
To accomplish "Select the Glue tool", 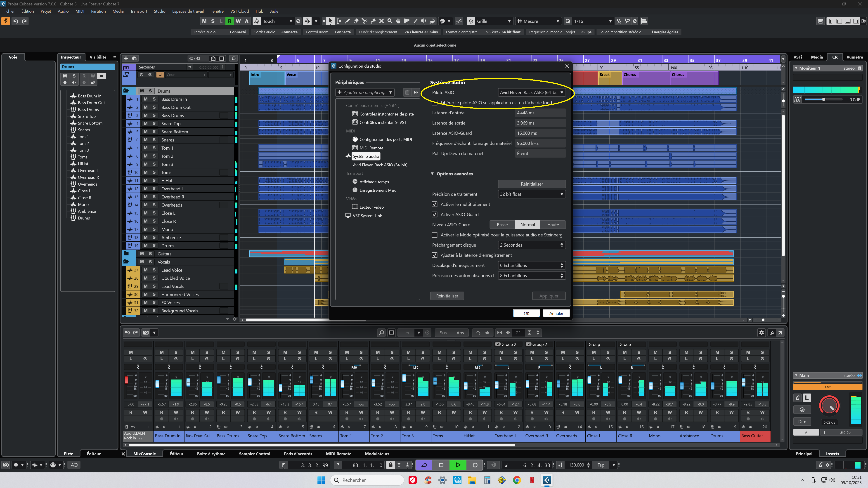I will [x=373, y=21].
